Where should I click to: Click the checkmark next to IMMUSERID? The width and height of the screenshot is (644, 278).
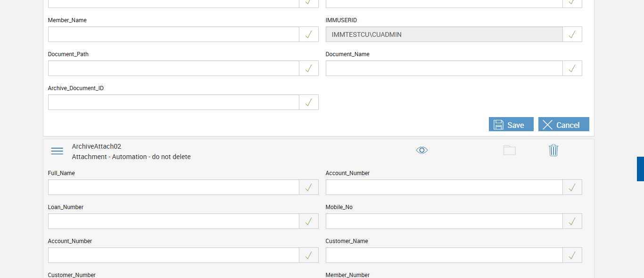(572, 34)
